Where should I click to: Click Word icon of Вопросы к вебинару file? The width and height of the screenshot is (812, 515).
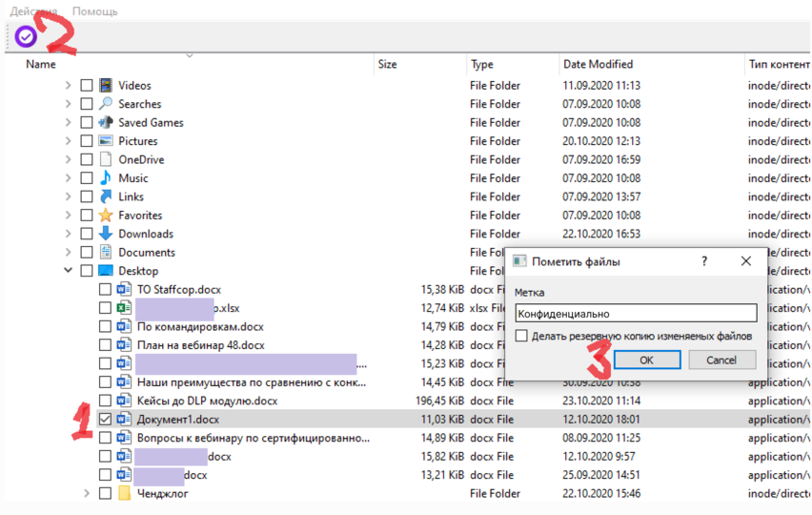tap(124, 438)
